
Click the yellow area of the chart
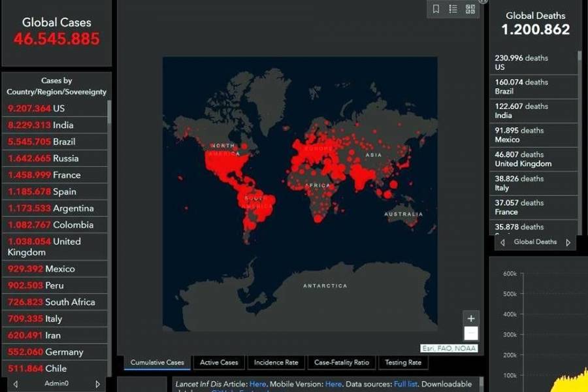(x=572, y=383)
